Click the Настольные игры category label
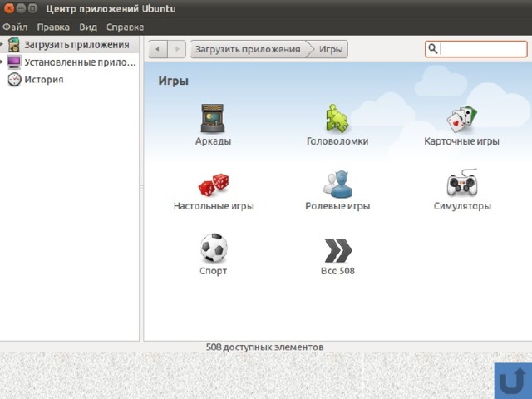Image resolution: width=532 pixels, height=399 pixels. [x=214, y=206]
